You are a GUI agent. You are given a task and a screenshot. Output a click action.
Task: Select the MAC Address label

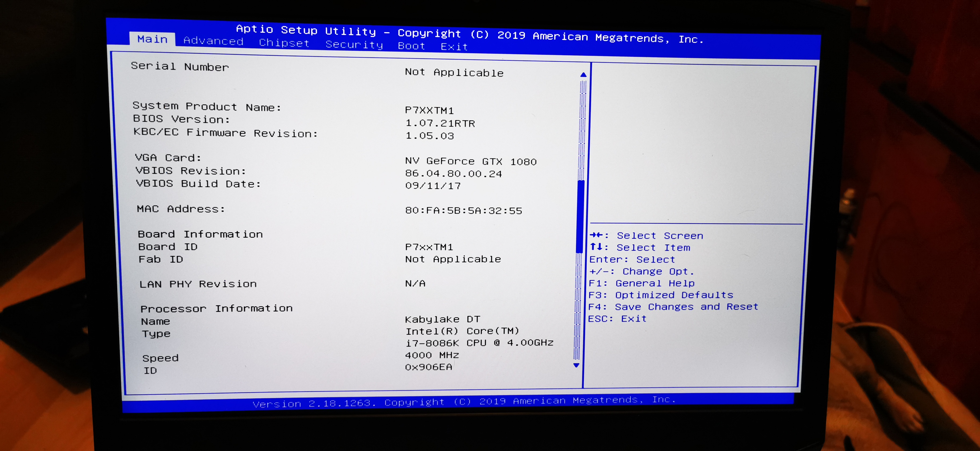click(181, 209)
